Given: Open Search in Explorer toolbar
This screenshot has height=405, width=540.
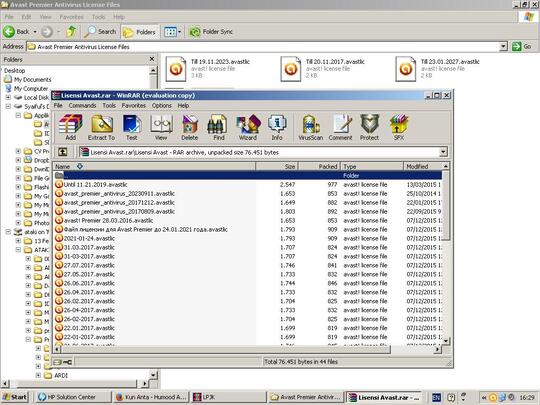Looking at the screenshot, I should (100, 32).
